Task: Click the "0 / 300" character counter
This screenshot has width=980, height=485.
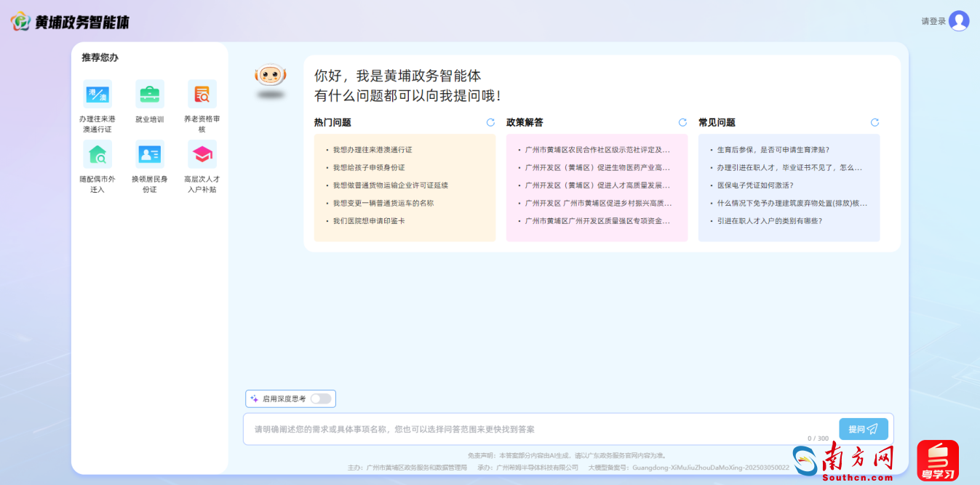Action: click(x=818, y=438)
